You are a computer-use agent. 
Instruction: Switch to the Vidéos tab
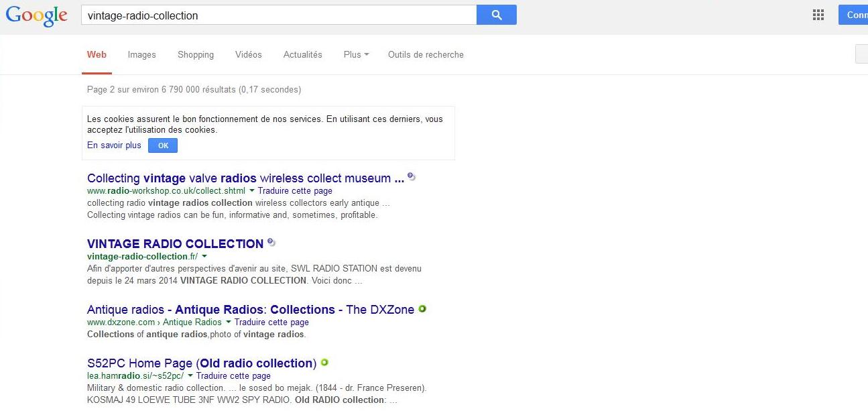click(x=249, y=55)
